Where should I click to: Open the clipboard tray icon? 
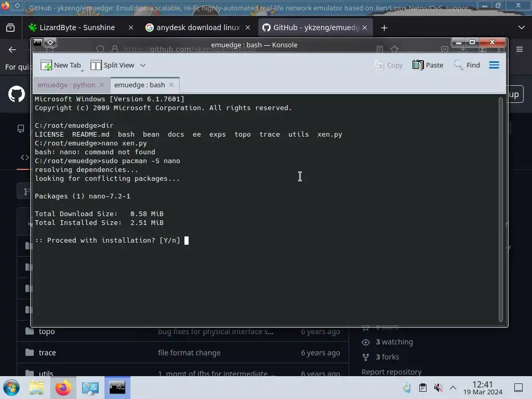point(423,388)
